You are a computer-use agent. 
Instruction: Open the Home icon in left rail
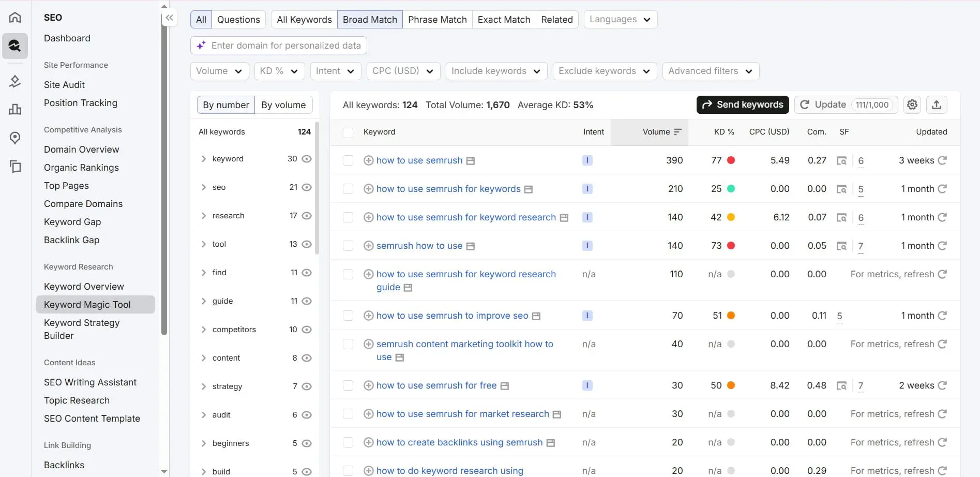(15, 17)
